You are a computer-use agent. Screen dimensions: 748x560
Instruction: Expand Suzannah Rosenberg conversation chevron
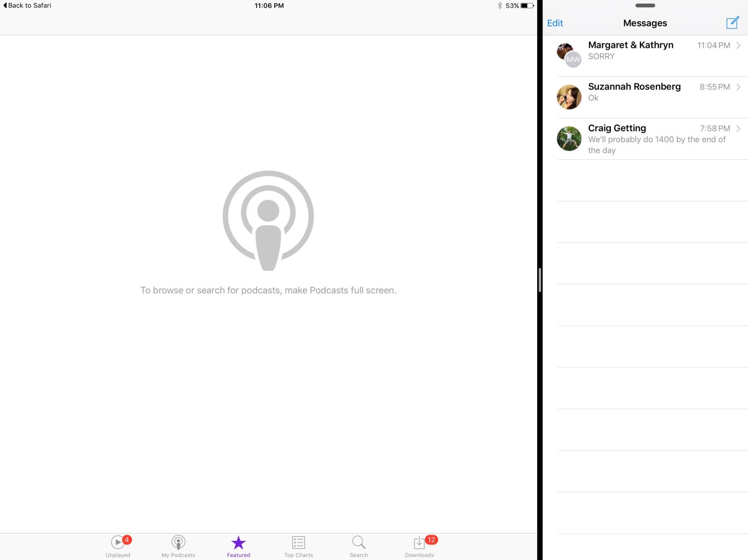point(738,87)
